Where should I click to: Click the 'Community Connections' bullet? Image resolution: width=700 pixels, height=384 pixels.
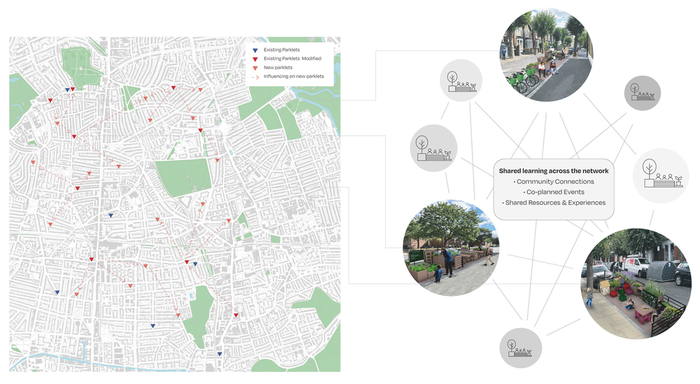554,181
